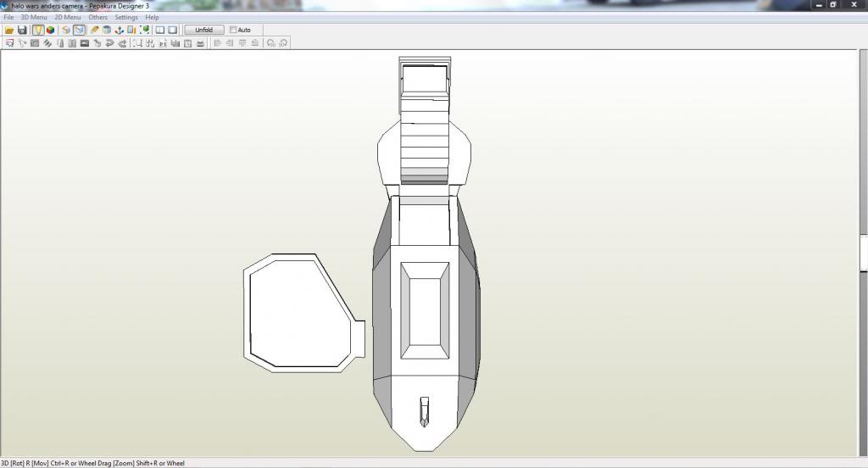The width and height of the screenshot is (868, 468).
Task: Click the printer icon
Action: [200, 43]
